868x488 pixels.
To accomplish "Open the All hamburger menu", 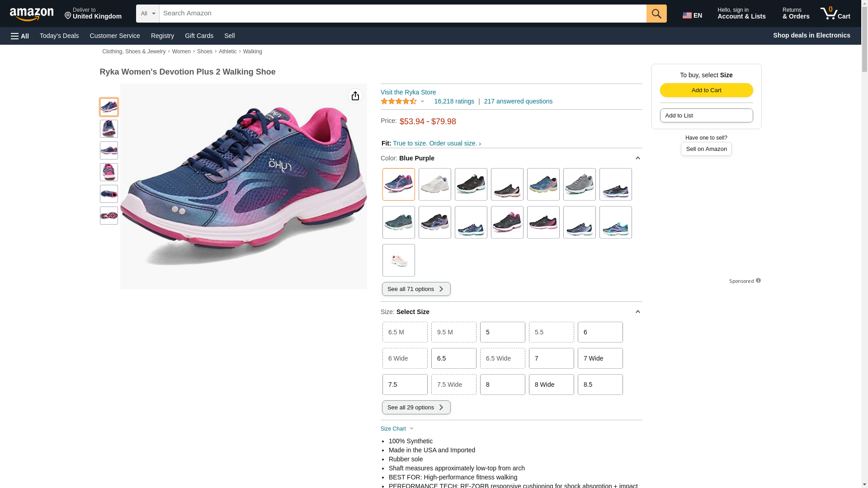I will (x=20, y=36).
